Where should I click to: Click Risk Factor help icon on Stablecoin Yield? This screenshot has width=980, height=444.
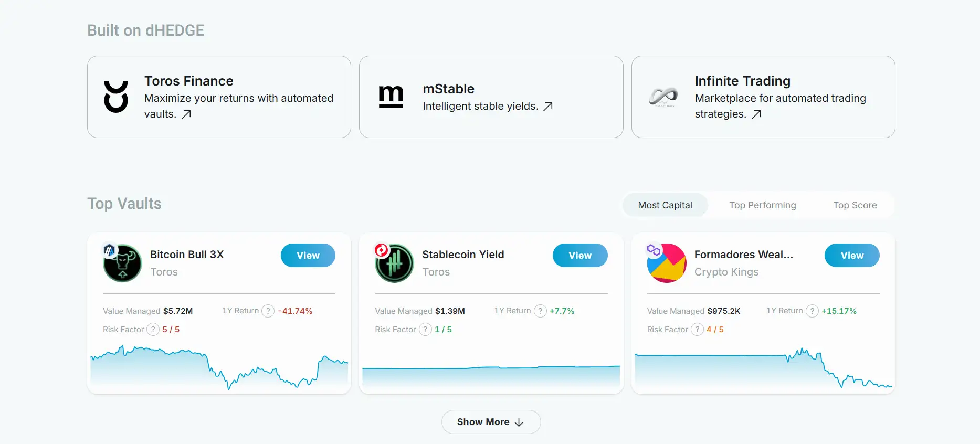click(425, 330)
